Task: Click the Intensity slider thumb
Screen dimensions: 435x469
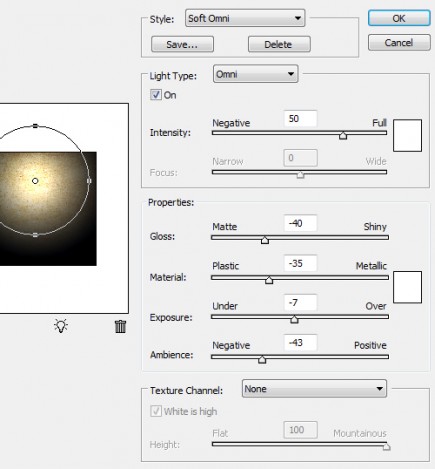Action: 343,135
